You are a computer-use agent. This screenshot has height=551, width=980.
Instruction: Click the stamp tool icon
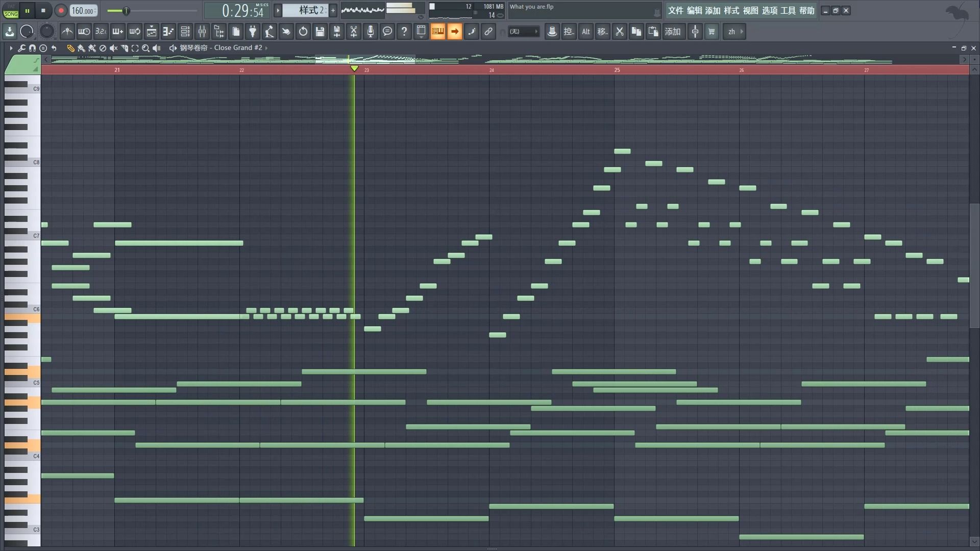(552, 32)
